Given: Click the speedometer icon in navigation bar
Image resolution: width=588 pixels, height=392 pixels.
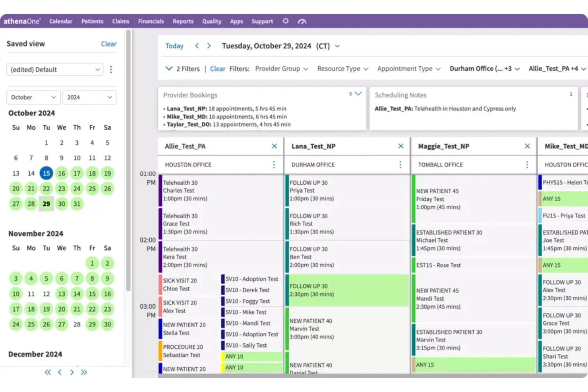Looking at the screenshot, I should 302,21.
